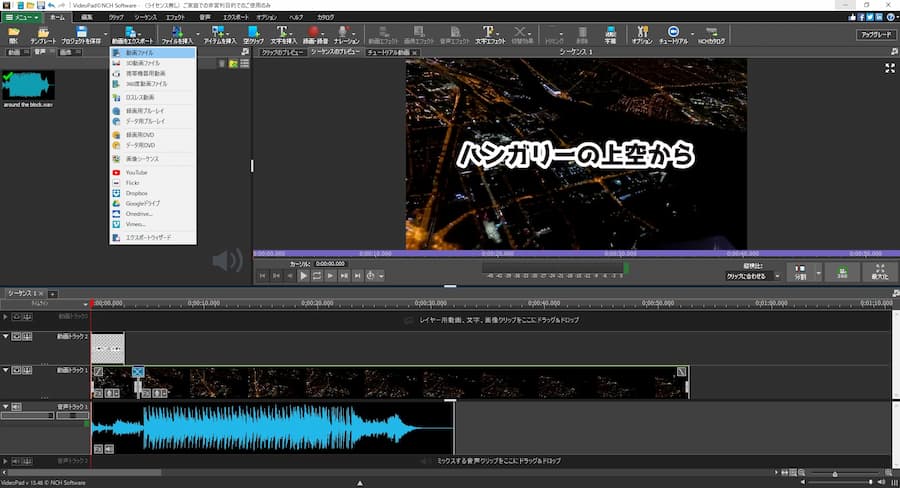Mute the 音声トラック 1 speaker toggle
This screenshot has height=488, width=900.
[17, 406]
